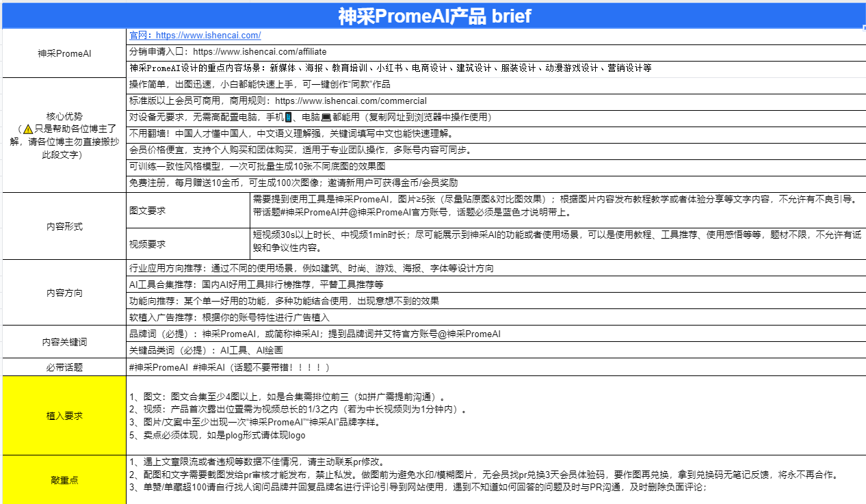Viewport: 866px width, 504px height.
Task: Select cell 关键品类词（必提）
Action: click(x=497, y=350)
